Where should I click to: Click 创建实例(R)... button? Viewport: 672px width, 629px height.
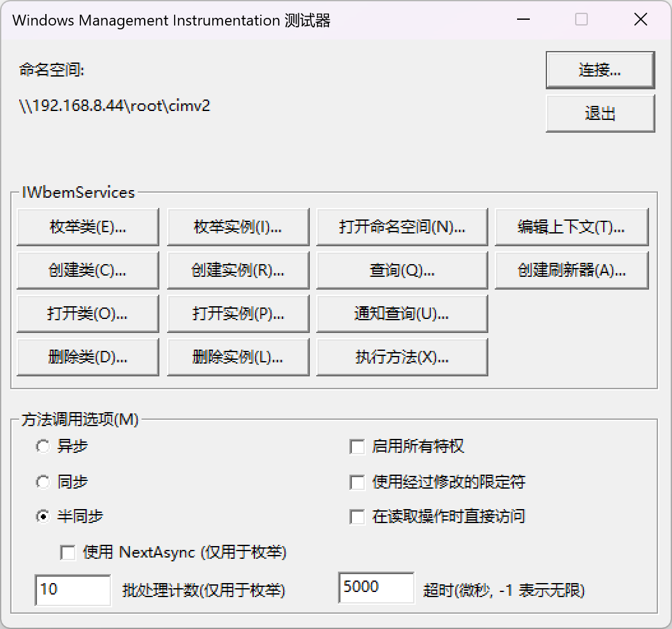pos(238,270)
